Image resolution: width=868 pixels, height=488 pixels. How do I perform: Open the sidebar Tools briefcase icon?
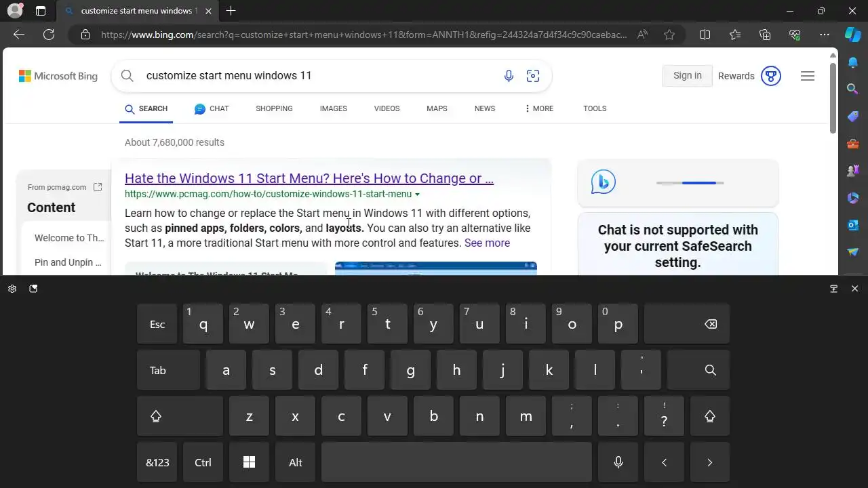[x=853, y=144]
